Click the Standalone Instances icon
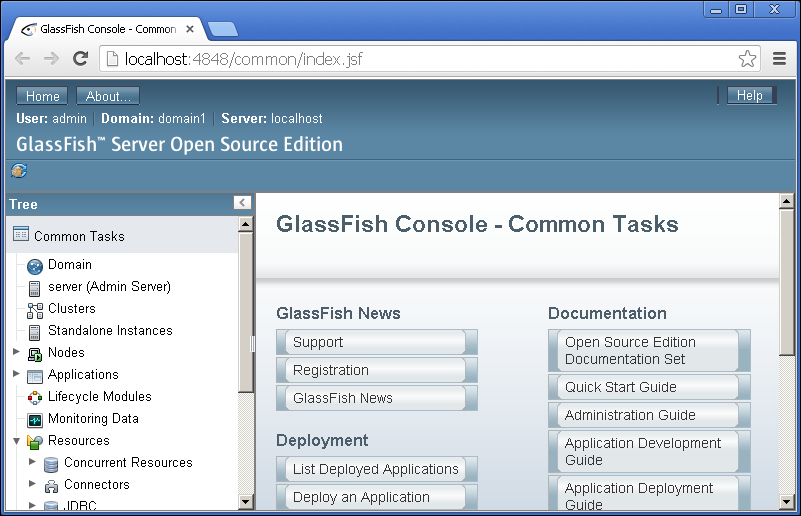 tap(34, 333)
